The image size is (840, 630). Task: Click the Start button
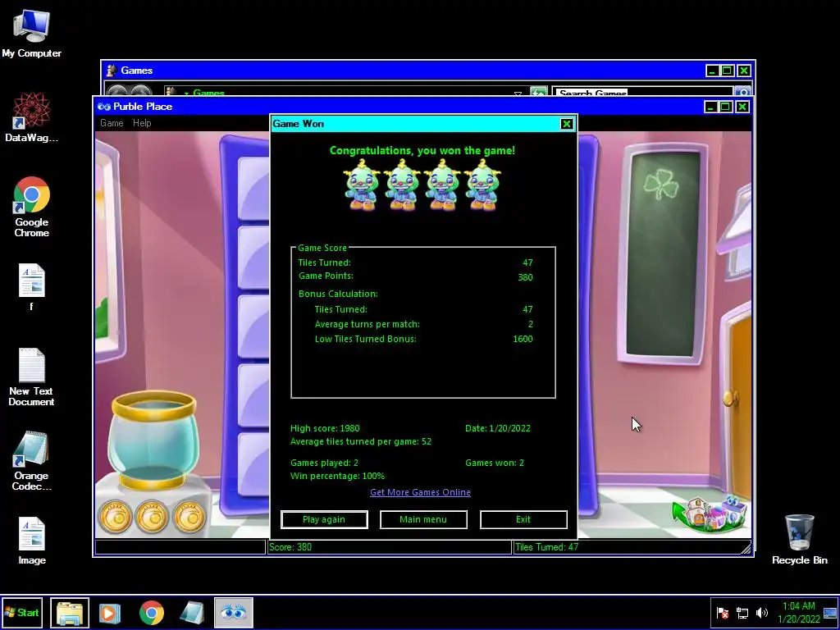click(22, 612)
